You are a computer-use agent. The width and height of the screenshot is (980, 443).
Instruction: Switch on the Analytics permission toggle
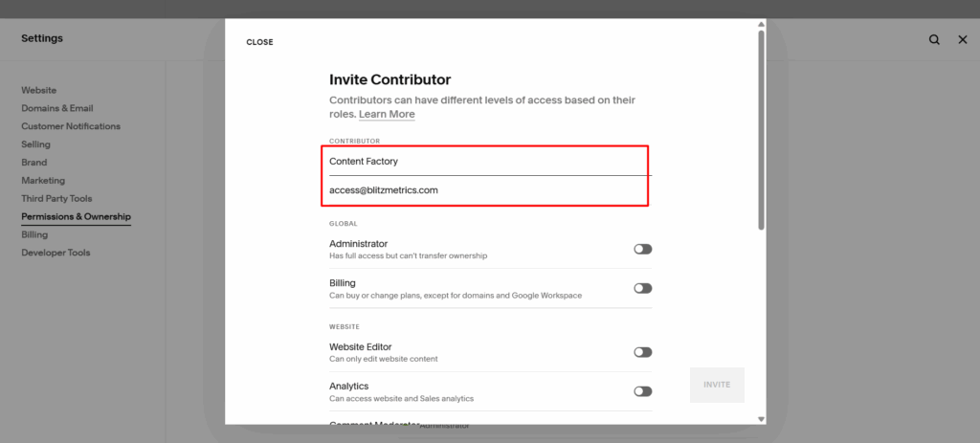click(x=642, y=391)
